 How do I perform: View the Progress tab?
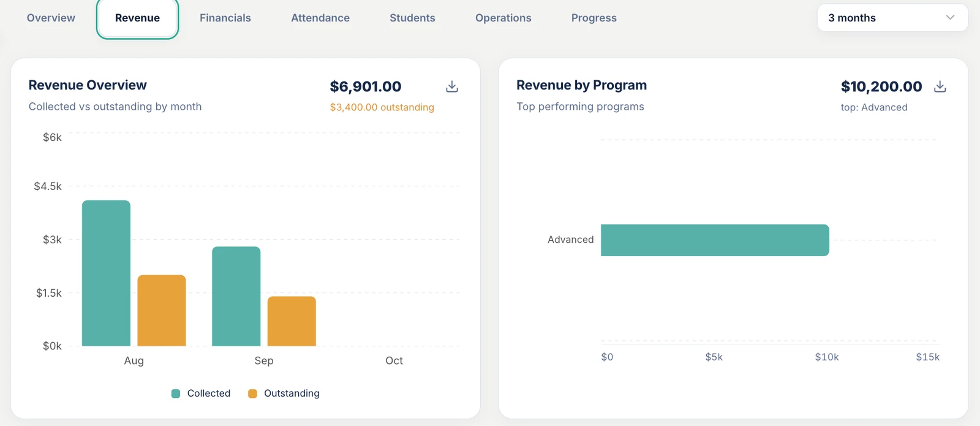tap(594, 18)
